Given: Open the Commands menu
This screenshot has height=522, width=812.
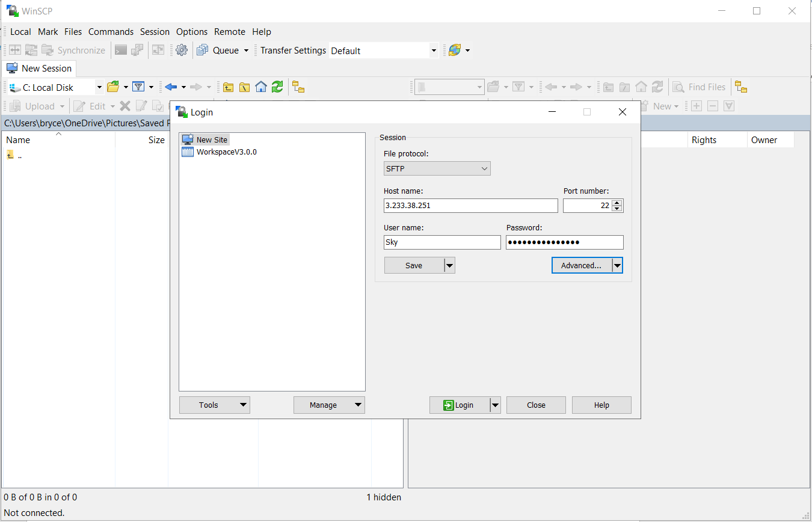Looking at the screenshot, I should [x=111, y=32].
